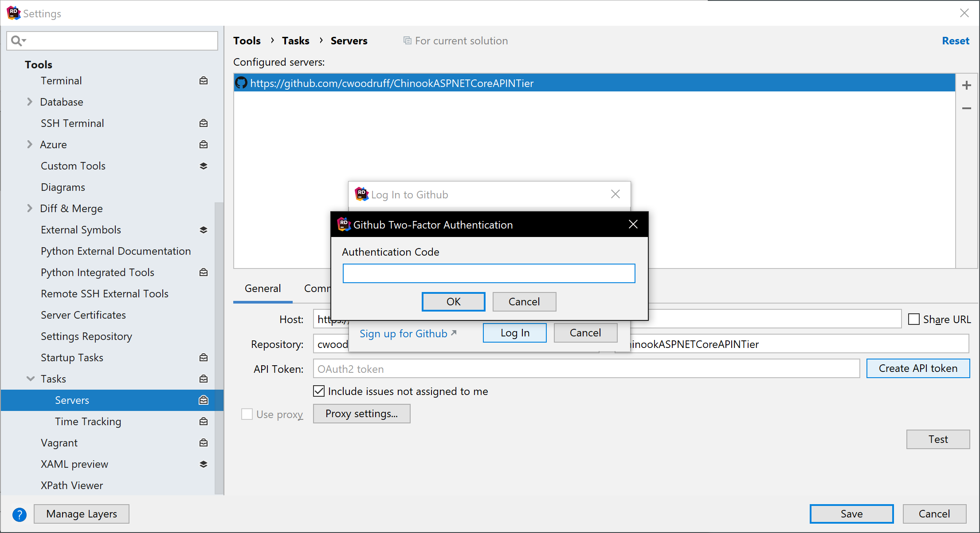Viewport: 980px width, 533px height.
Task: Click the stacked layers icon beside External Symbols
Action: pos(204,230)
